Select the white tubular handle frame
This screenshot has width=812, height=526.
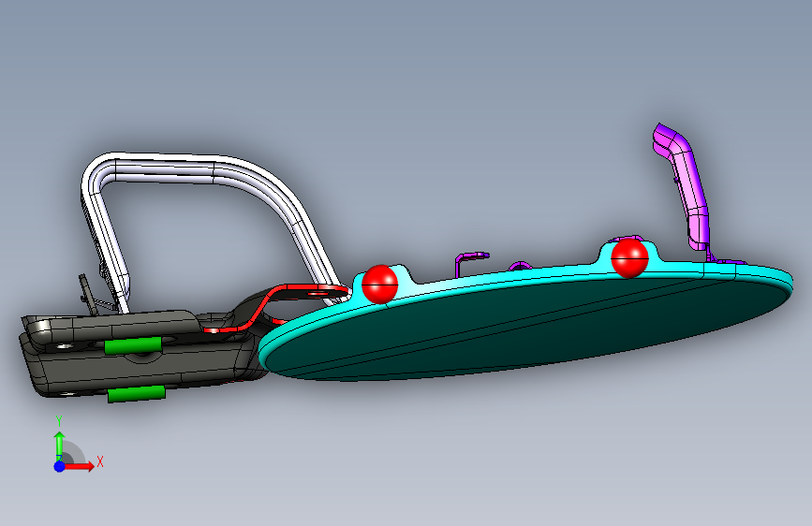point(207,168)
